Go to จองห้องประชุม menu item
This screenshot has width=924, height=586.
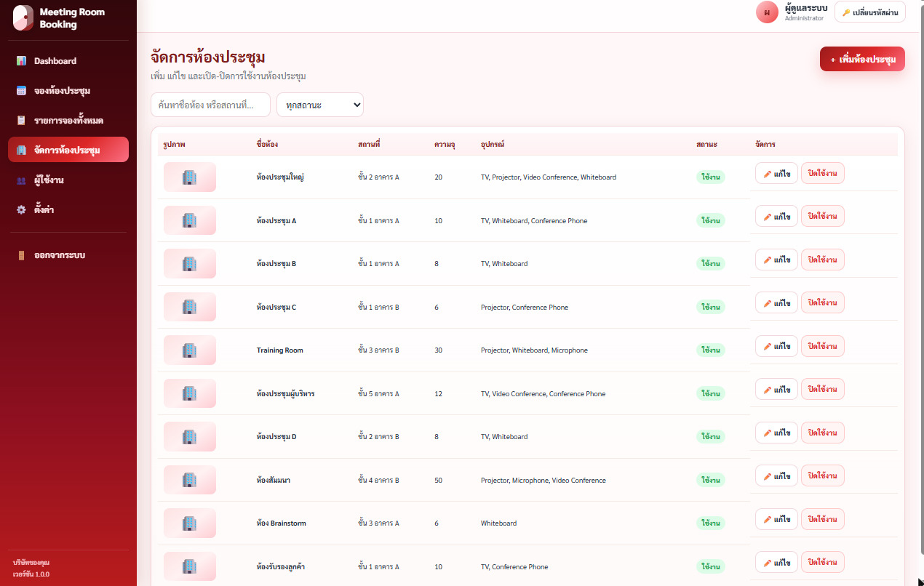pos(68,91)
